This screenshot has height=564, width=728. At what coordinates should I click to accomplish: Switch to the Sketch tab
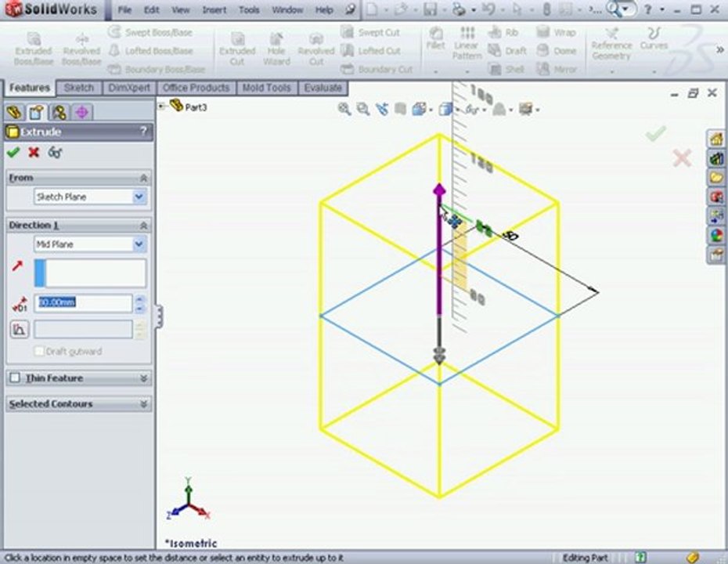pyautogui.click(x=79, y=88)
